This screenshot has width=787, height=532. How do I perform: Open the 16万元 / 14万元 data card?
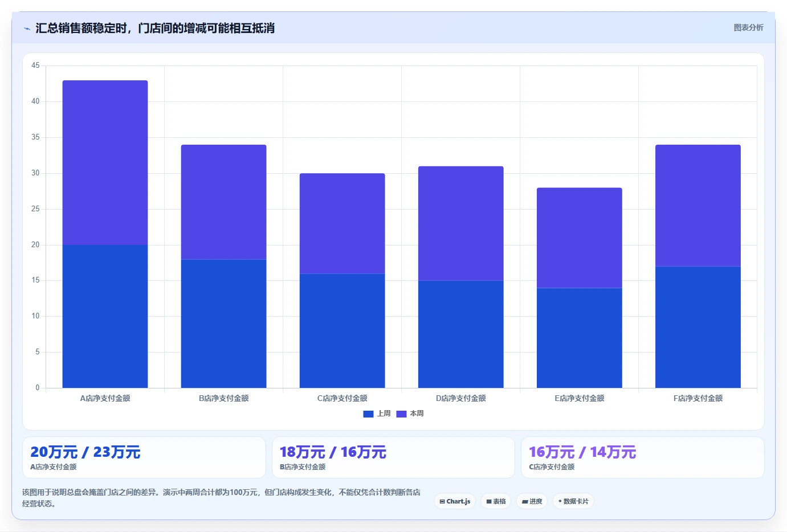click(643, 457)
